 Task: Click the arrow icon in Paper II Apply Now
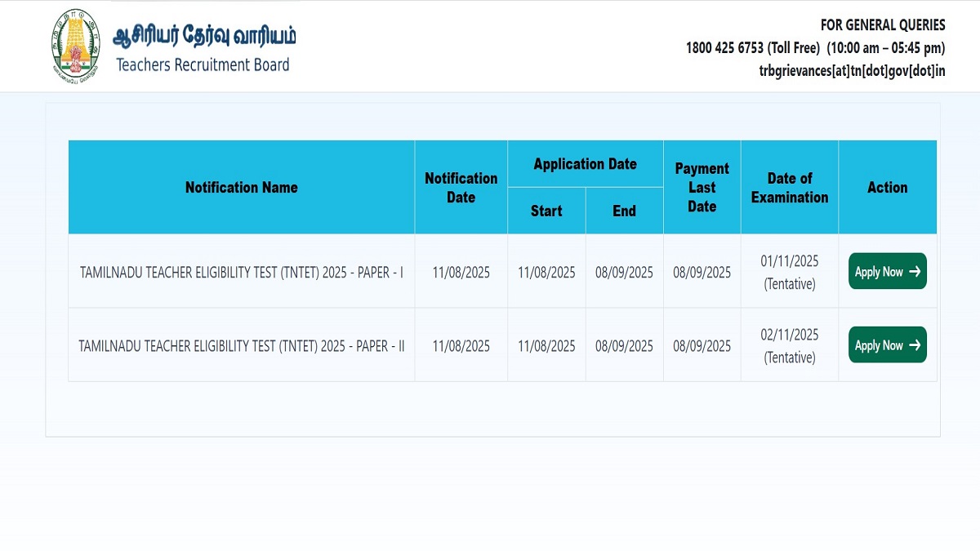click(915, 345)
